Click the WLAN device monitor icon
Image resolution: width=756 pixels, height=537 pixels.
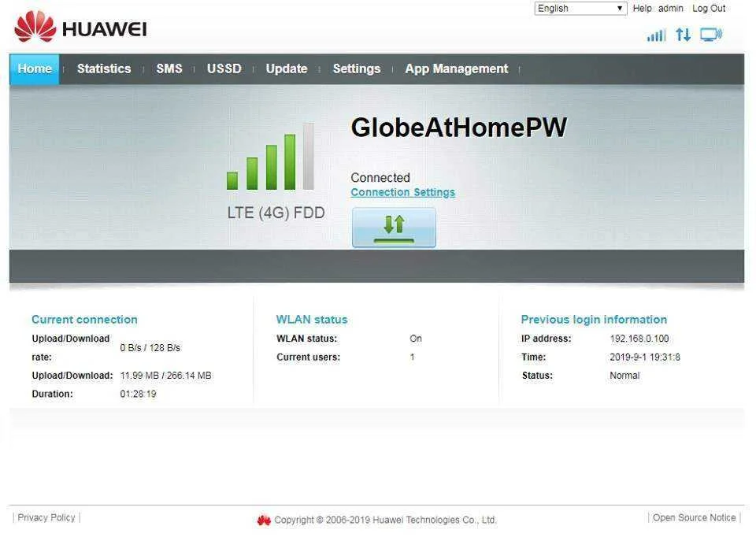pyautogui.click(x=711, y=35)
